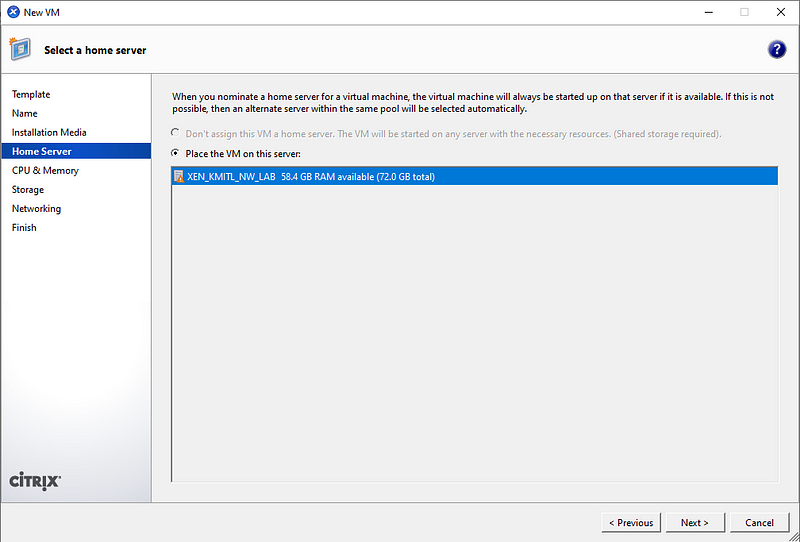The image size is (800, 542).
Task: Open the help question mark icon
Action: coord(777,50)
